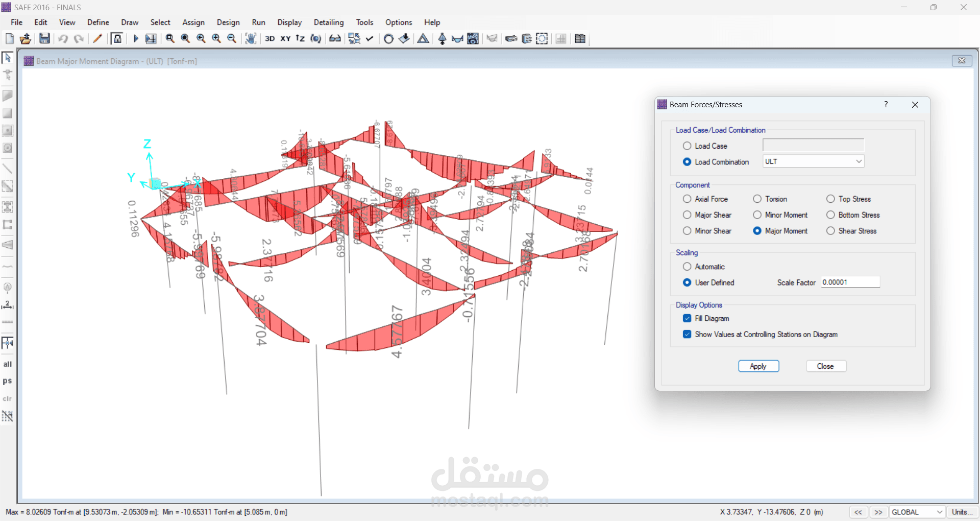Screen dimensions: 980x521
Task: Uncheck Fill Diagram checkbox
Action: [687, 318]
